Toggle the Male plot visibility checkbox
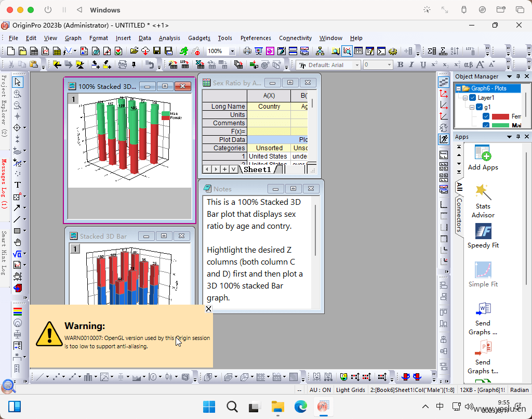532x419 pixels. pyautogui.click(x=486, y=125)
